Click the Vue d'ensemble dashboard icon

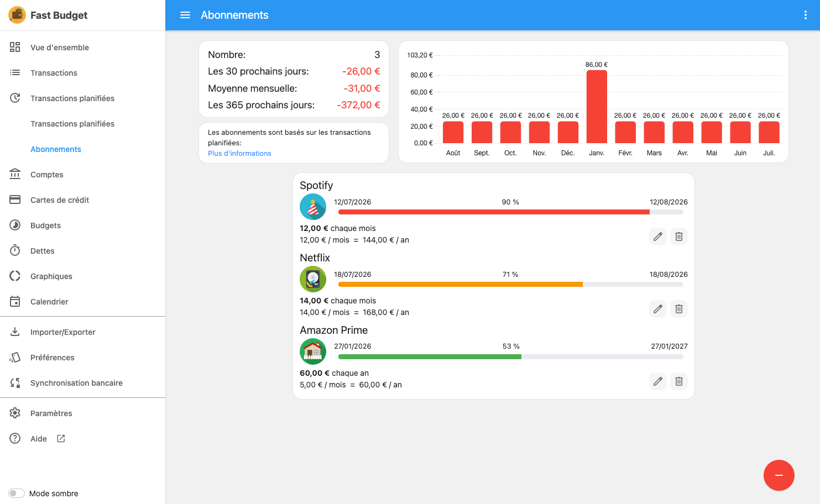(15, 47)
